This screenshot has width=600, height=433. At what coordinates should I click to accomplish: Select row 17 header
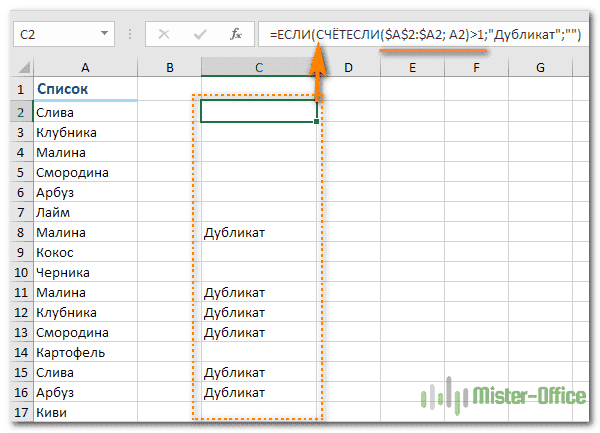pyautogui.click(x=20, y=412)
